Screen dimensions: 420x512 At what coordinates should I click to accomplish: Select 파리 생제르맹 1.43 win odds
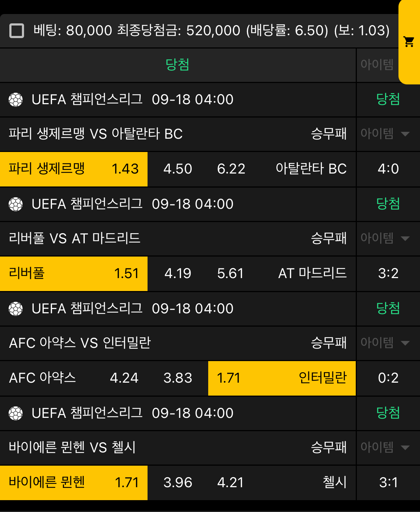(x=74, y=169)
